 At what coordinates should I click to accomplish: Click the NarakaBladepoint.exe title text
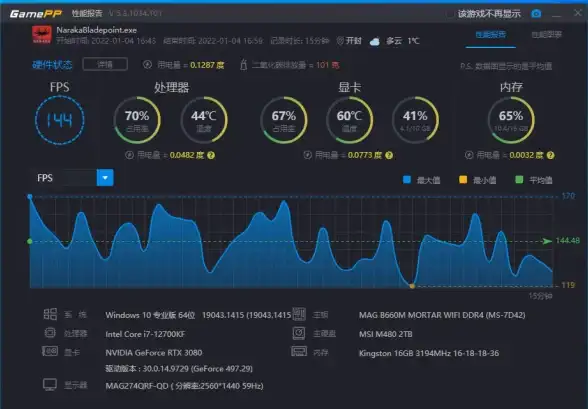pyautogui.click(x=97, y=30)
